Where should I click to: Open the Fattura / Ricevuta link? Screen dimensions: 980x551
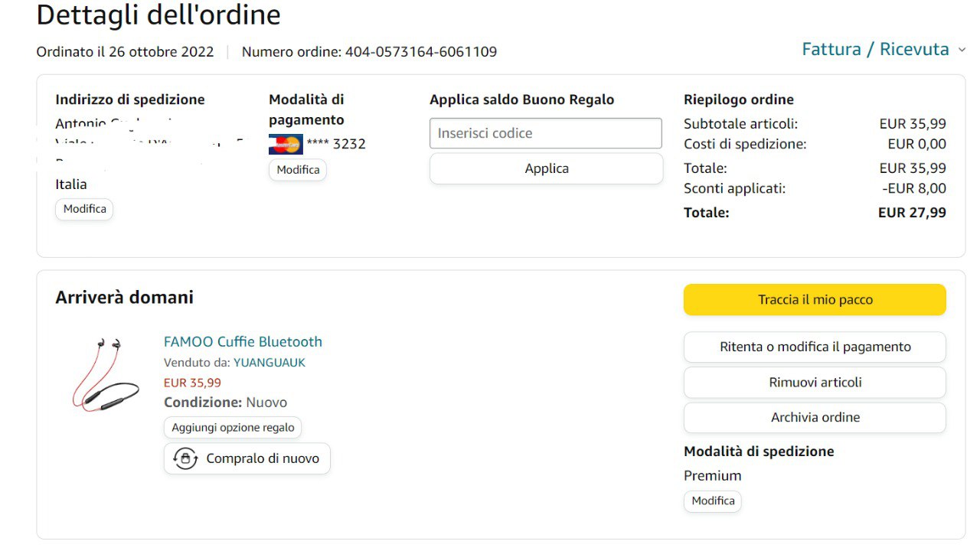tap(875, 50)
